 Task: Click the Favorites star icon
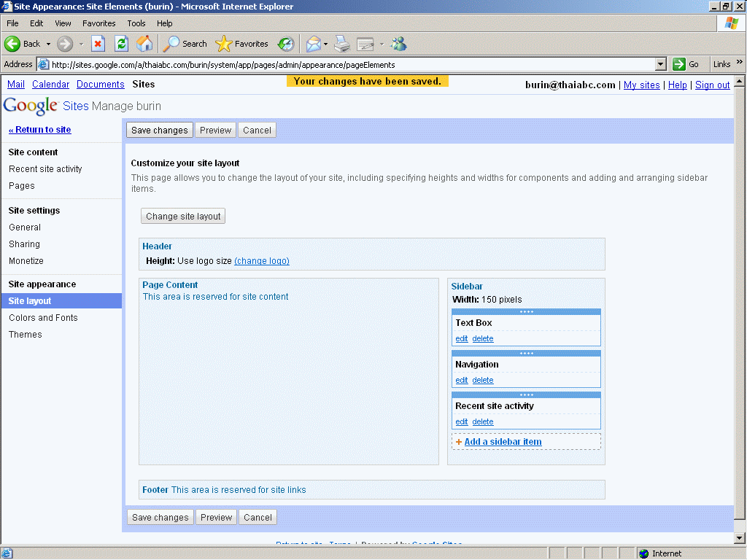[x=224, y=44]
